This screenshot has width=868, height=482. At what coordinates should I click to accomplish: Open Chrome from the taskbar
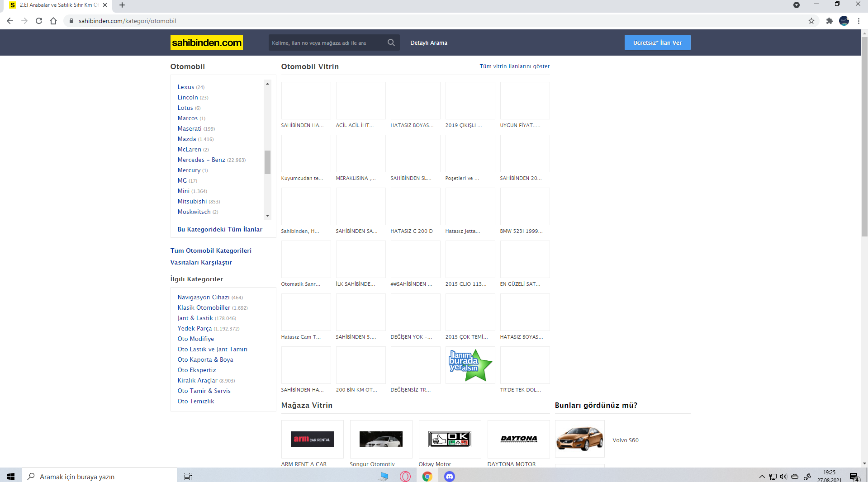click(x=427, y=476)
